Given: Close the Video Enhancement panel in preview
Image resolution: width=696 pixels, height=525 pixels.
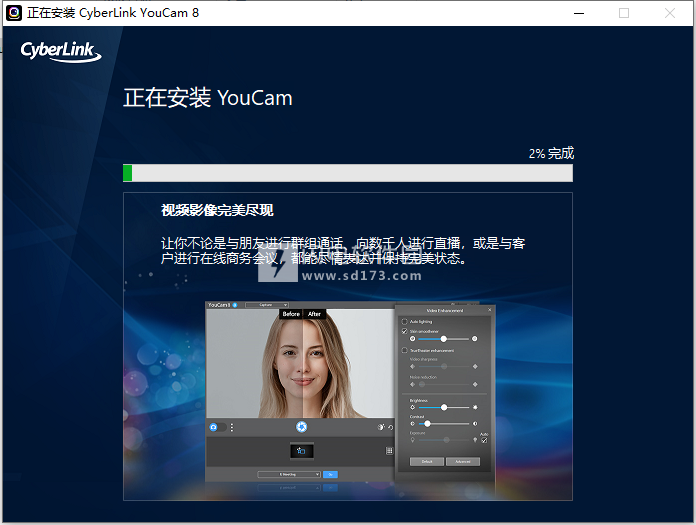Looking at the screenshot, I should point(490,310).
